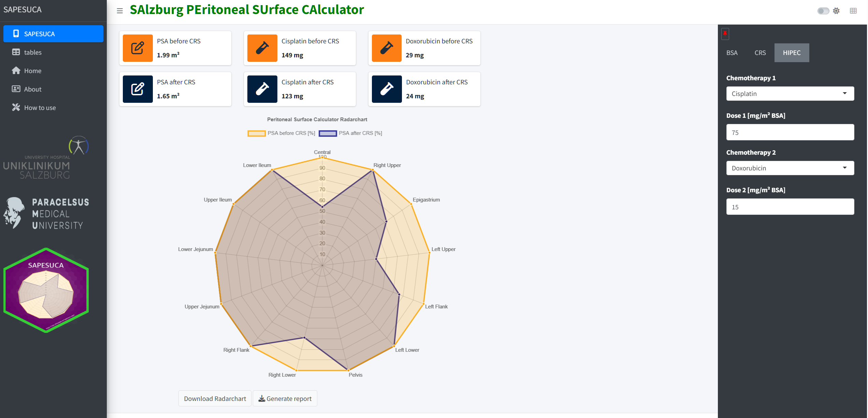Click the PSA after CRS dark edit icon
The width and height of the screenshot is (868, 418).
tap(138, 89)
